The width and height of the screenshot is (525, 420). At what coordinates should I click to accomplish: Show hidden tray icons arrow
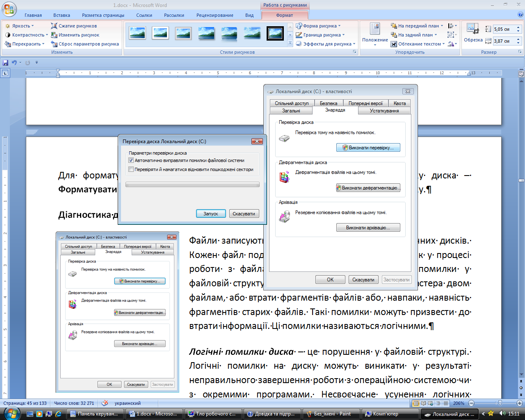483,414
